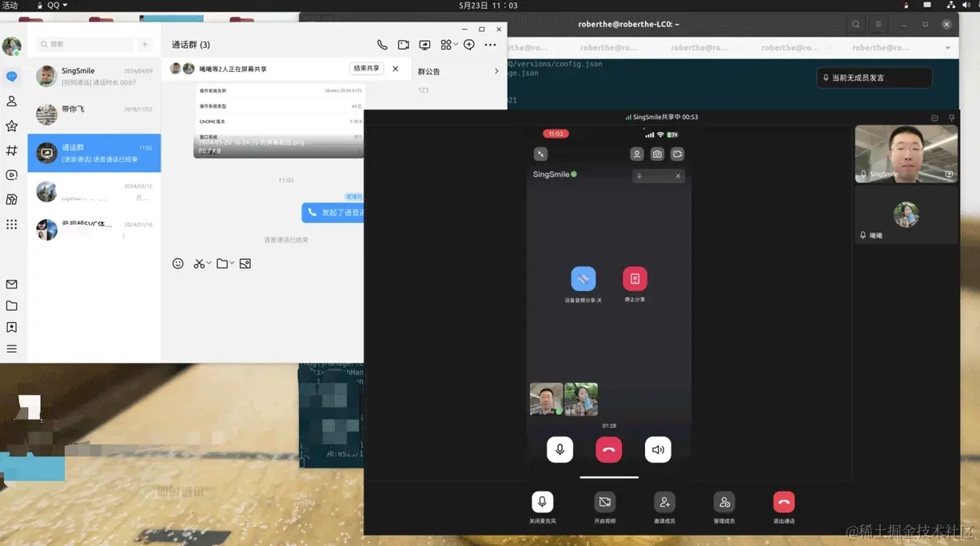The width and height of the screenshot is (980, 546).
Task: Open the emoji picker in chat input
Action: coord(178,264)
